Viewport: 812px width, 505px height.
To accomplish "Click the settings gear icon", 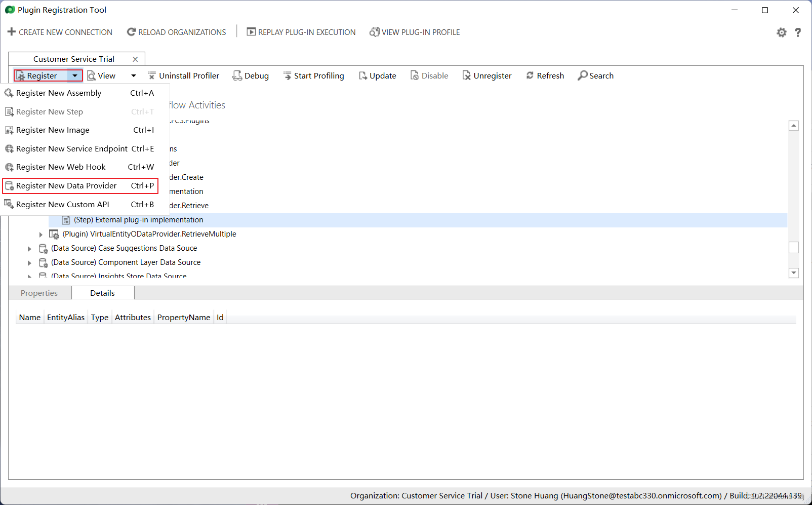I will click(782, 32).
